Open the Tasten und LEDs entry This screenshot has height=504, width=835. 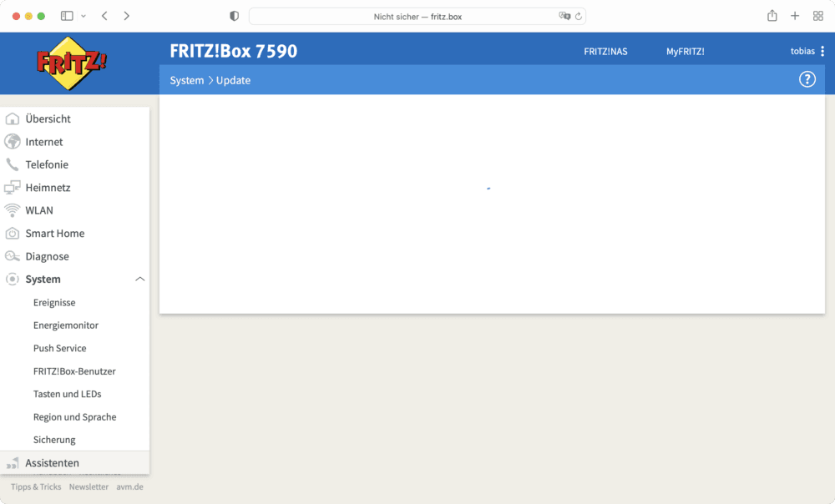coord(67,394)
